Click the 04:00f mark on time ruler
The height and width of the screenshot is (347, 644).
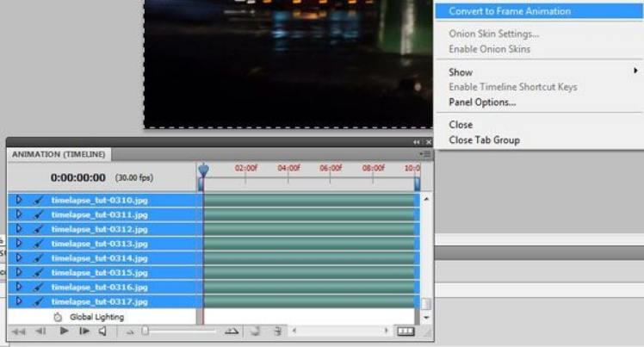click(288, 168)
